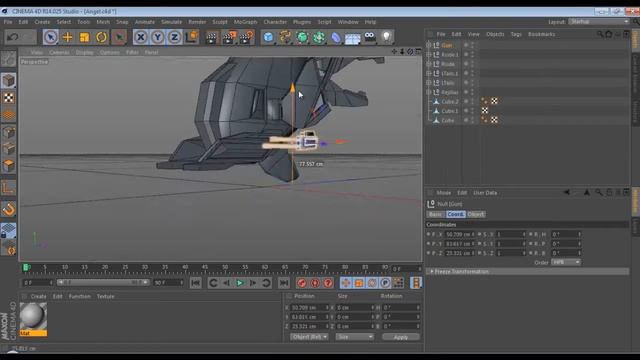The image size is (640, 360).
Task: Record active objects keyframe
Action: [302, 283]
